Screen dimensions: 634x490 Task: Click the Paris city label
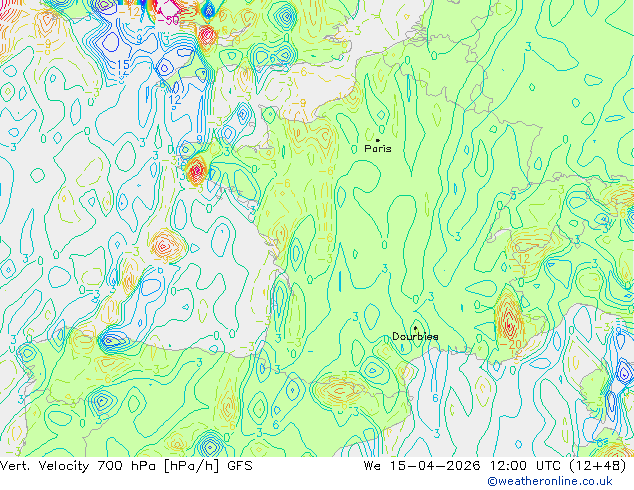[x=378, y=149]
